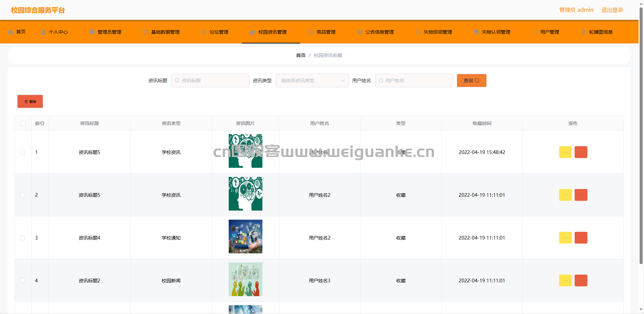Click red action button for 资讯标题2 row
644x314 pixels.
(x=581, y=281)
